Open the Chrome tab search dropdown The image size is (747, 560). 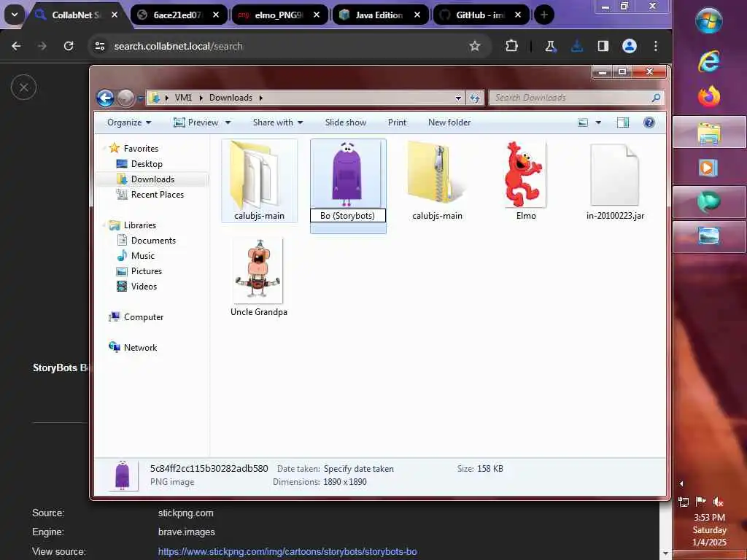[x=15, y=15]
